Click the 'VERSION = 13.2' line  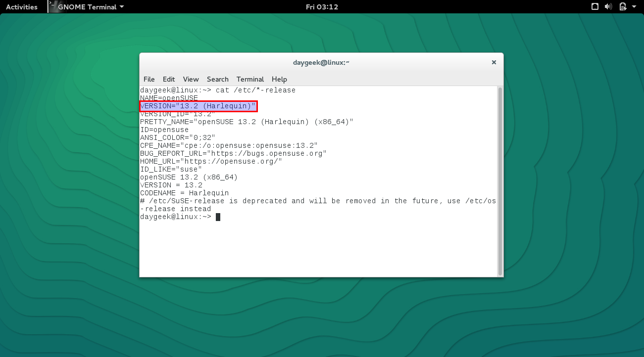171,185
